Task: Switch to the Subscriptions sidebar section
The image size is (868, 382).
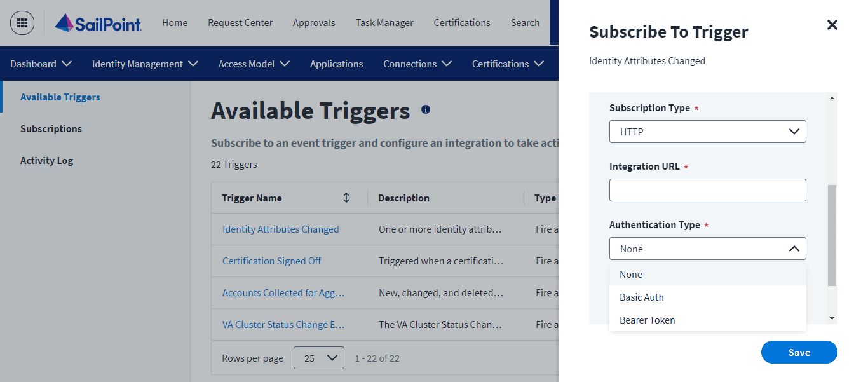Action: pos(51,128)
